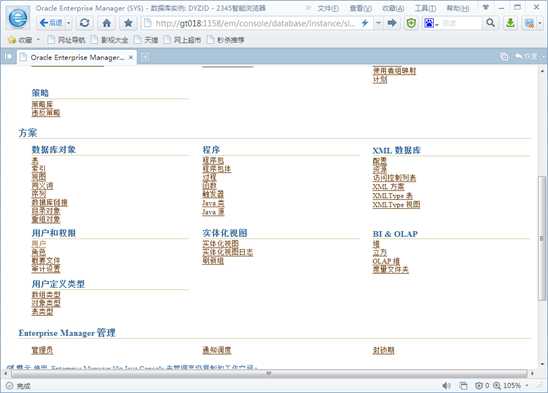Open downloads with green arrow icon
The width and height of the screenshot is (548, 393).
[510, 23]
